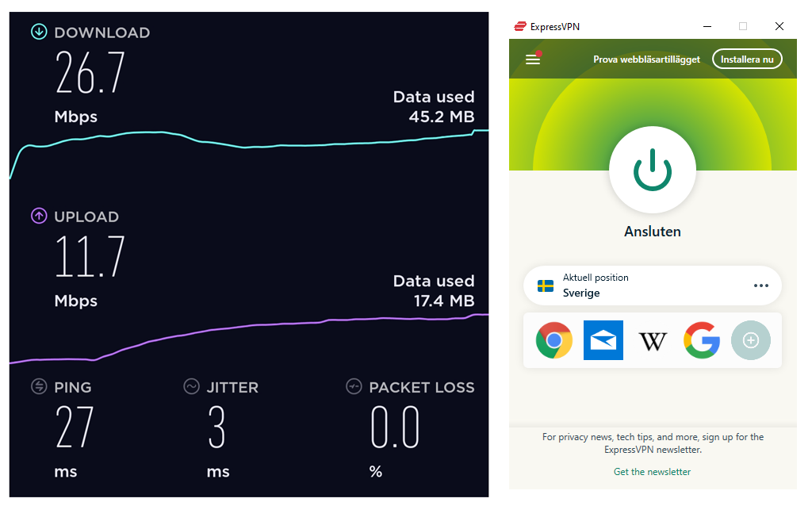Open the Wikipedia shortcut
Viewport: 812px width, 506px height.
click(653, 341)
